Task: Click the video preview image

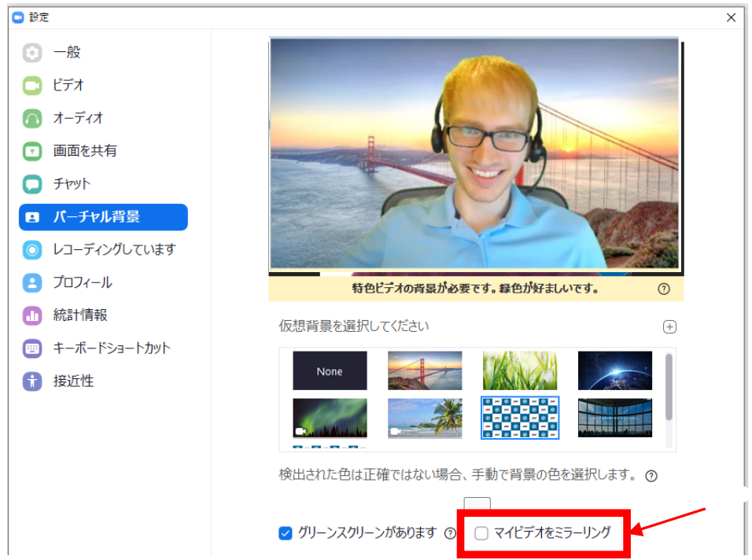Action: tap(475, 153)
